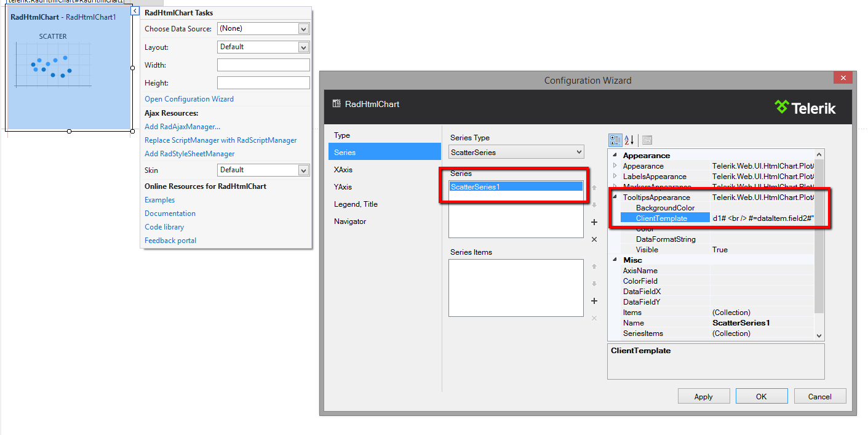Remove selected series with the X icon
Screen dimensions: 868x435
[x=594, y=239]
